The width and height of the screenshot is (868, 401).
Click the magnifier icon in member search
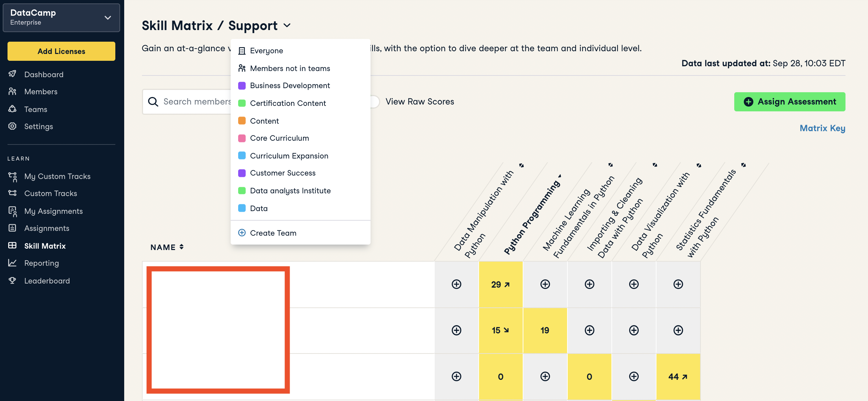coord(153,102)
